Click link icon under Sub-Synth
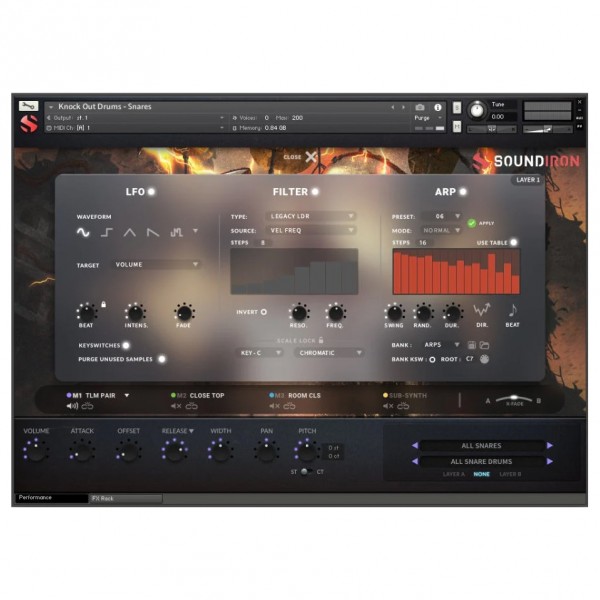 tap(403, 406)
